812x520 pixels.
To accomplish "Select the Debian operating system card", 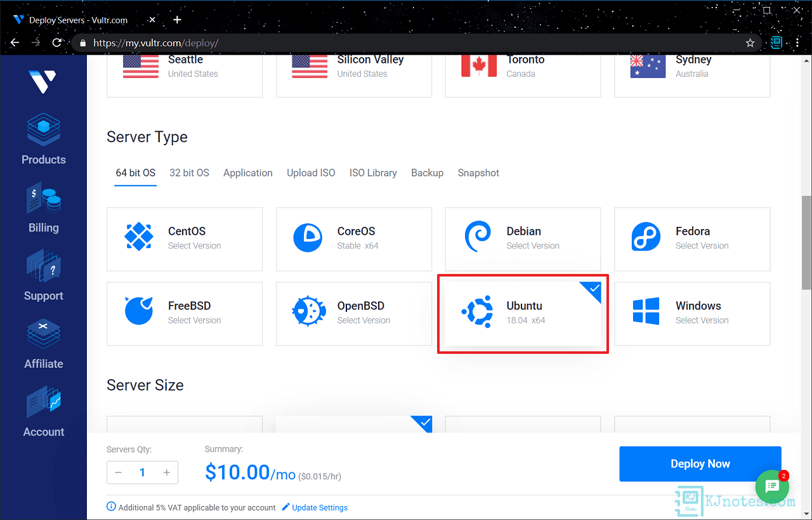I will [x=523, y=239].
